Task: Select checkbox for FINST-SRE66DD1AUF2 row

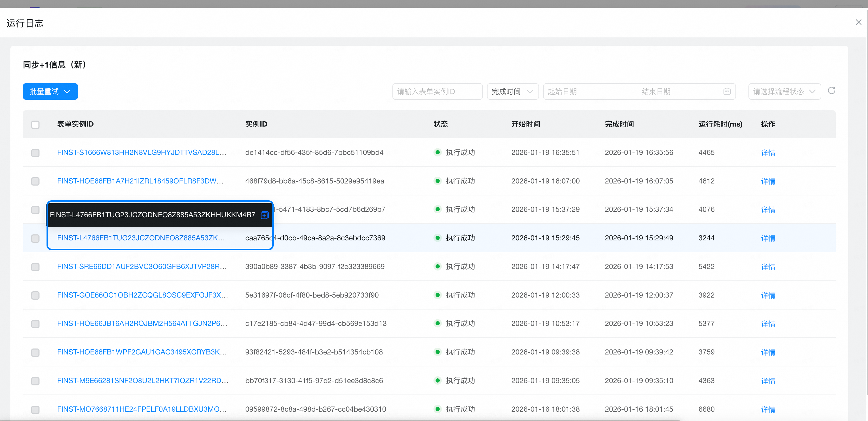Action: (x=35, y=267)
